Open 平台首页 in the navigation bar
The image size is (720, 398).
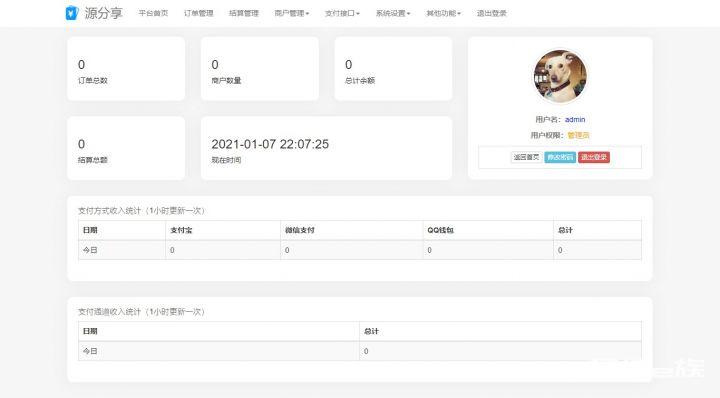point(153,13)
